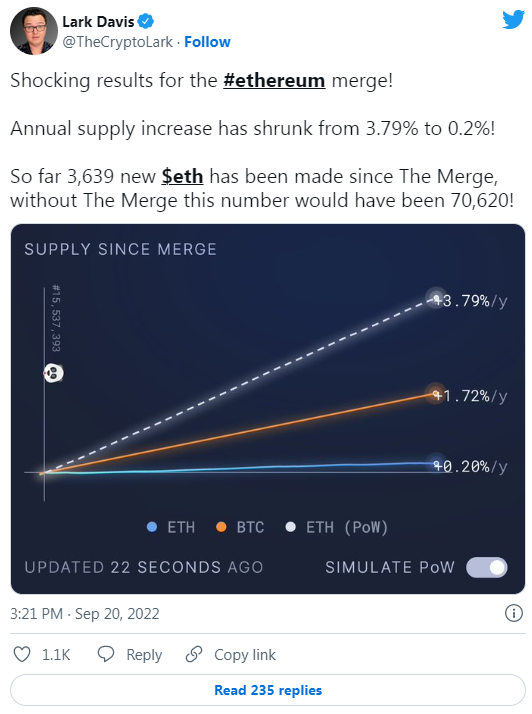Toggle the blue ETH legend dot
Screen dimensions: 532x714
pos(152,527)
